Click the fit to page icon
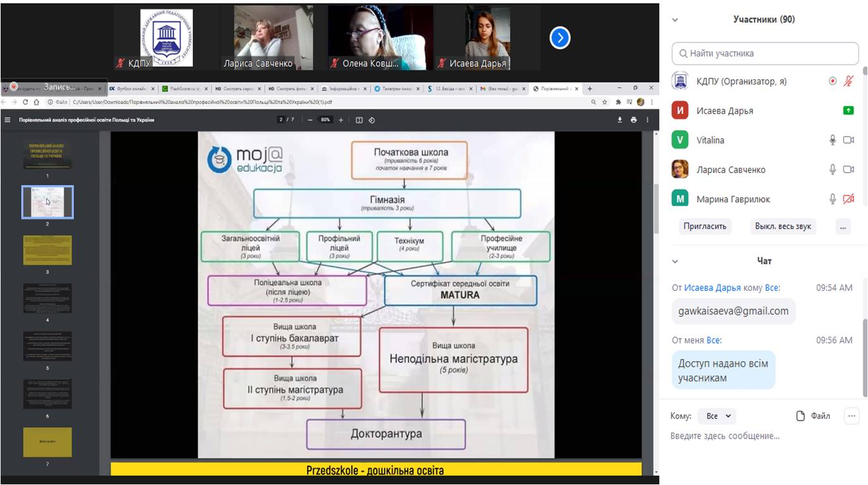This screenshot has height=485, width=868. coord(359,120)
